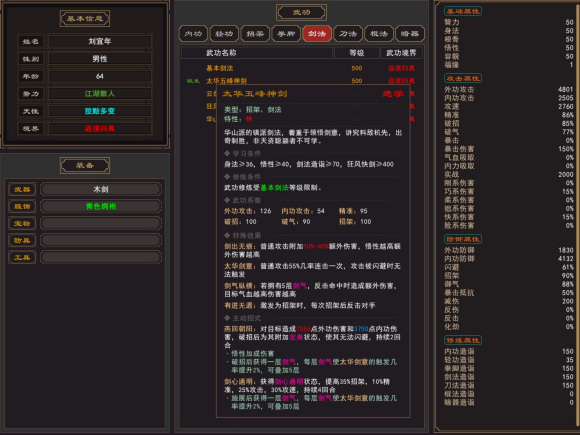The height and width of the screenshot is (435, 580).
Task: Open the 招架 tab in the skill tabs
Action: pos(255,34)
